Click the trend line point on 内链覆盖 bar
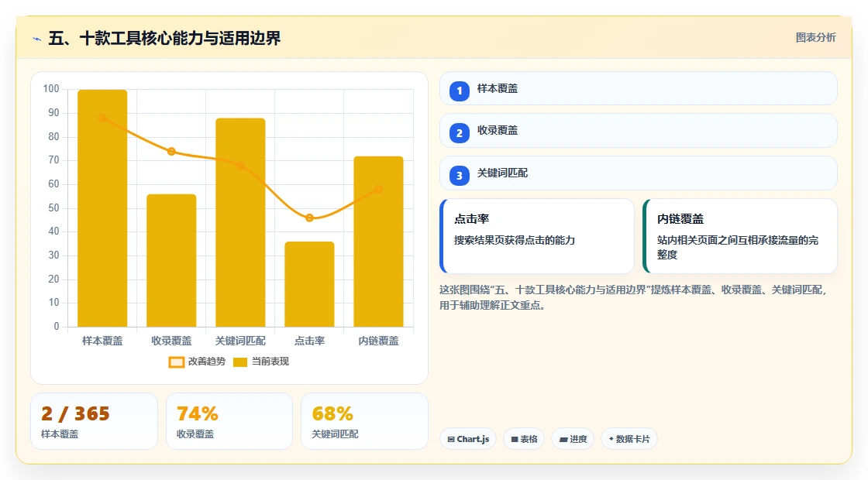Screen dimensions: 868x480 tap(379, 189)
